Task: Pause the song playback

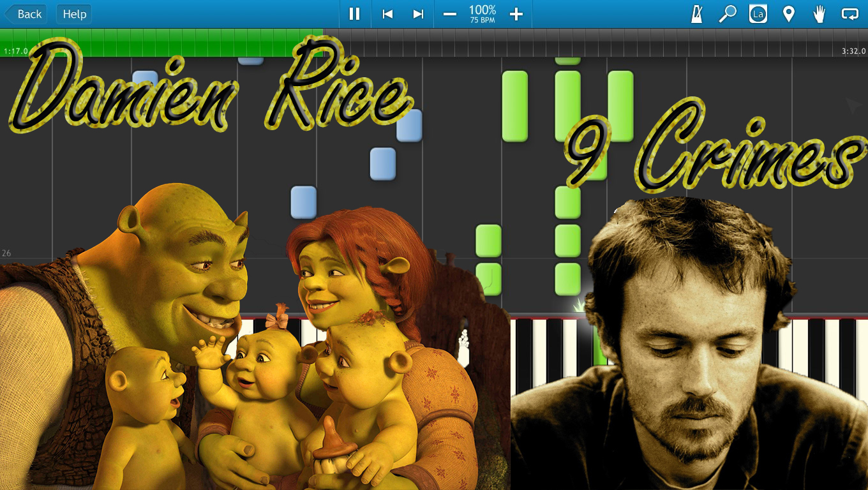Action: [x=354, y=14]
